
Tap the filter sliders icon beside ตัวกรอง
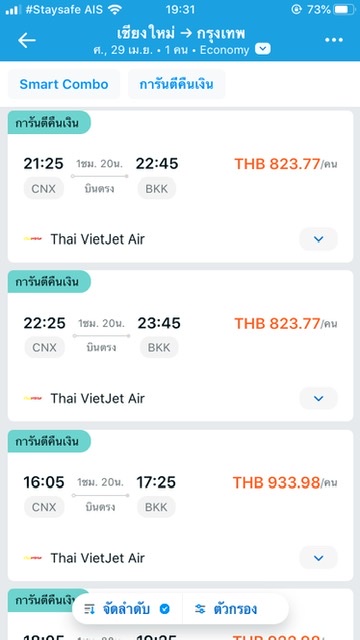click(200, 609)
